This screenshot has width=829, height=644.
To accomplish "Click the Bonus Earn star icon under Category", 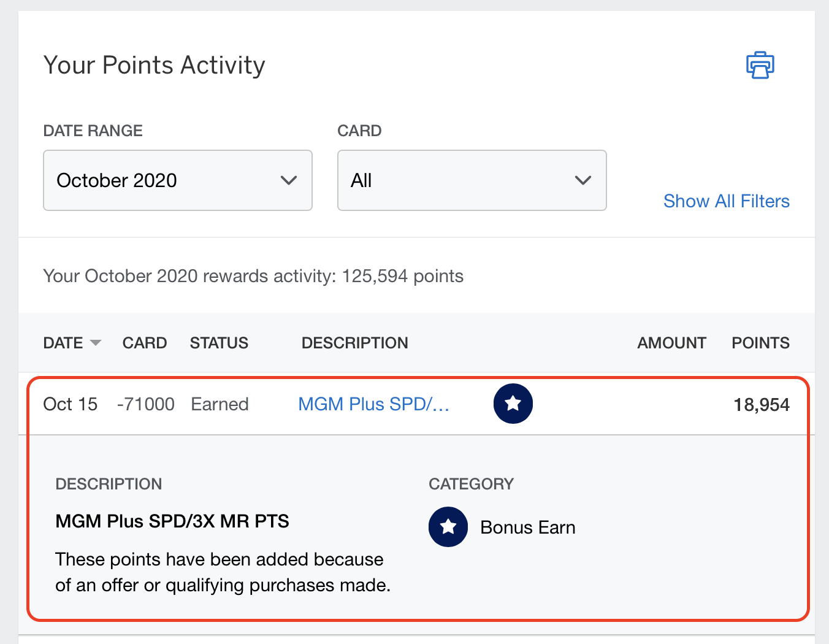I will pos(448,527).
